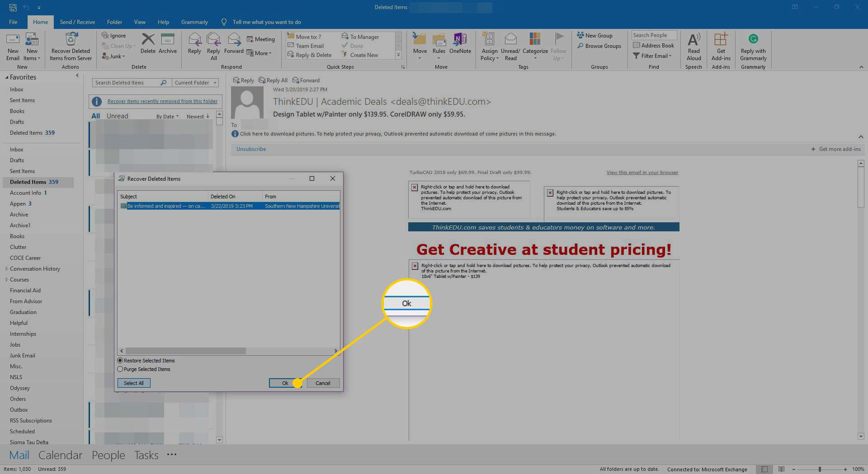The width and height of the screenshot is (868, 474).
Task: Click the info icon beside Click here to download pictures
Action: click(x=235, y=134)
